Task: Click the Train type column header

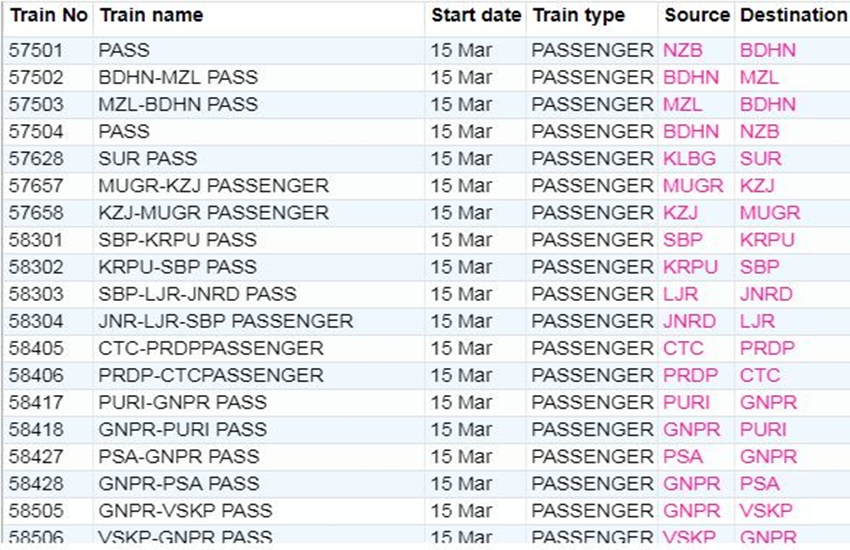Action: (578, 16)
